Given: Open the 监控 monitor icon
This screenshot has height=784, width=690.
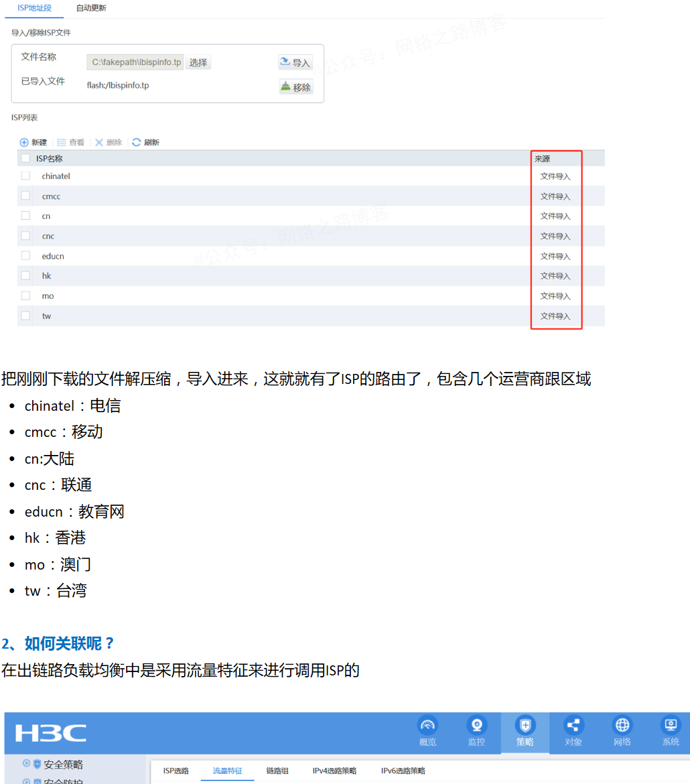Looking at the screenshot, I should (476, 726).
